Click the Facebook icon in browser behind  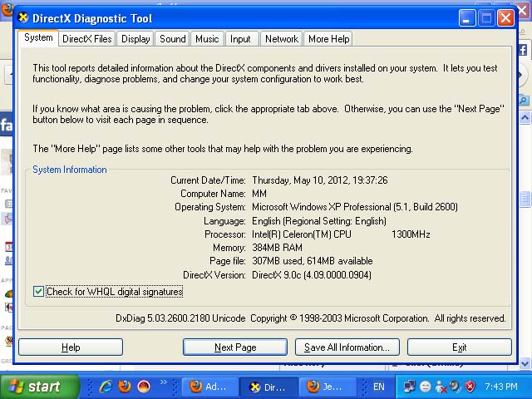(523, 50)
